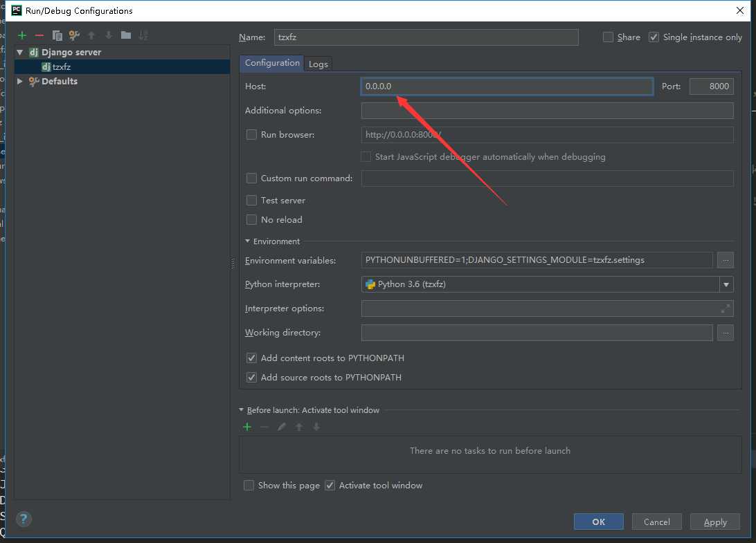This screenshot has height=543, width=756.
Task: Uncheck Add content roots to PYTHONPATH
Action: point(251,358)
